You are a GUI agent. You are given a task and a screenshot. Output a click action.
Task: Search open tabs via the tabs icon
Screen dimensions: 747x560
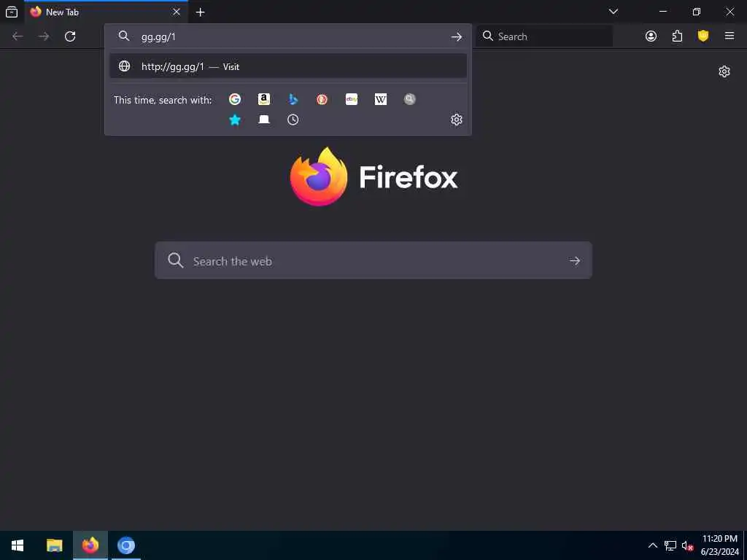[264, 120]
